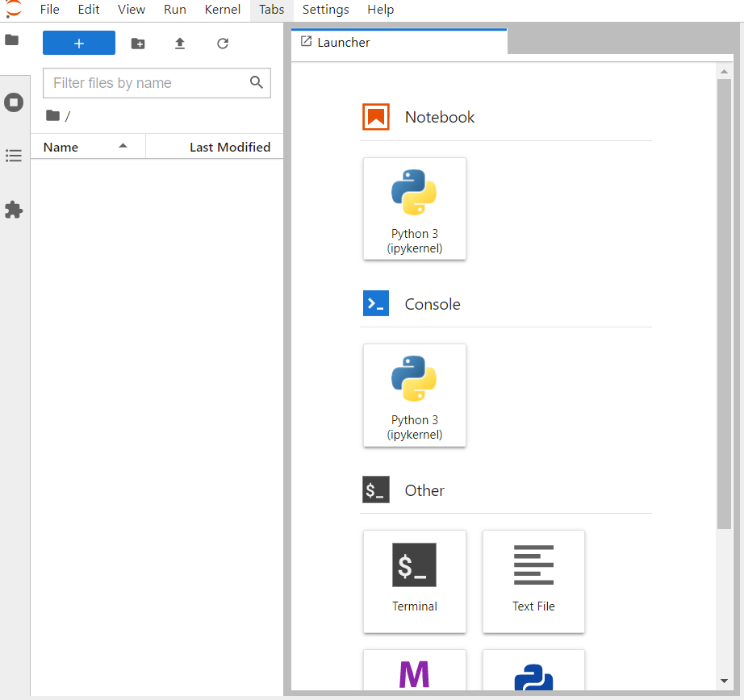Click the blue New Launcher plus button
Image resolution: width=744 pixels, height=700 pixels.
(79, 44)
